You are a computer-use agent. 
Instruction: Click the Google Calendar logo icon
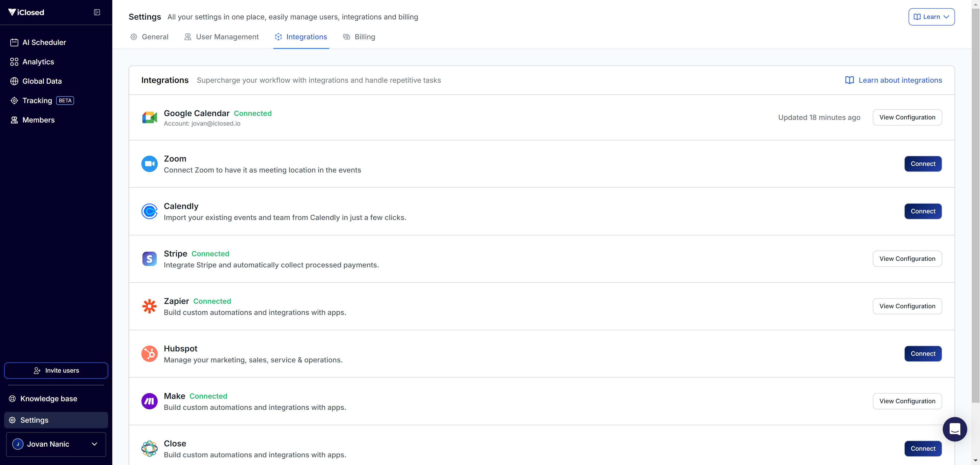pos(150,118)
